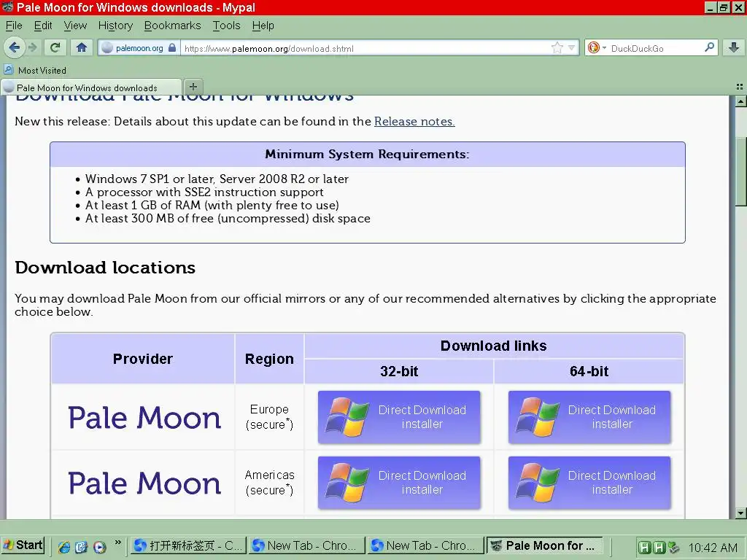
Task: Select the Pale Moon for Windows downloads tab
Action: pos(91,87)
